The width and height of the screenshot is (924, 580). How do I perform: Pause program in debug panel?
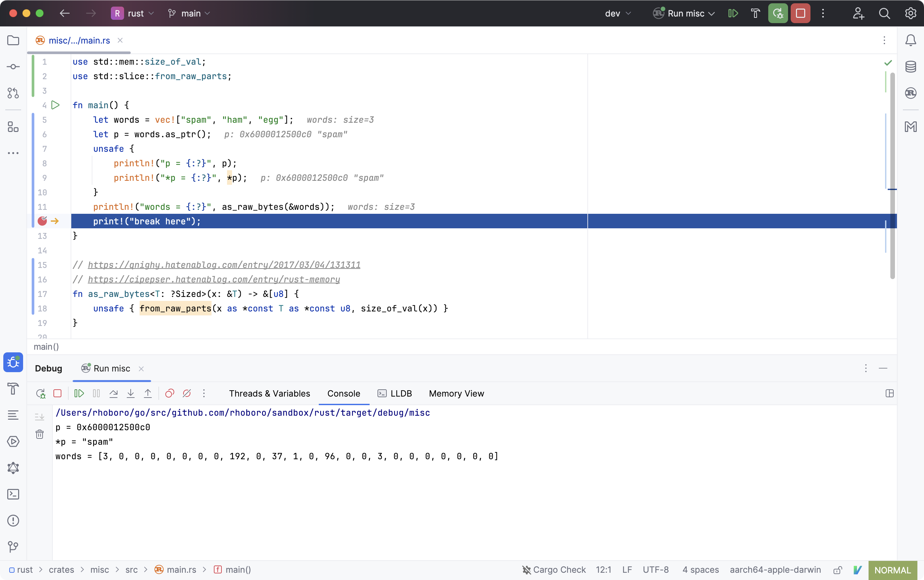click(x=96, y=393)
